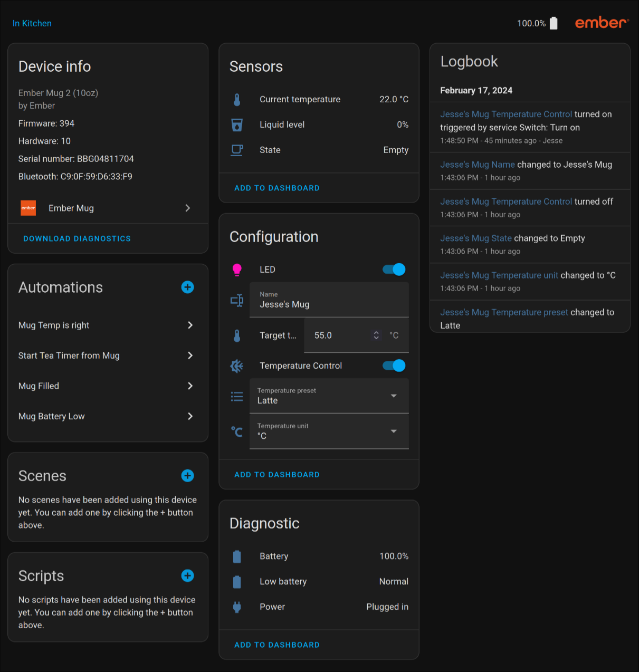Click Add to Dashboard under Diagnostic
The image size is (639, 672).
277,645
